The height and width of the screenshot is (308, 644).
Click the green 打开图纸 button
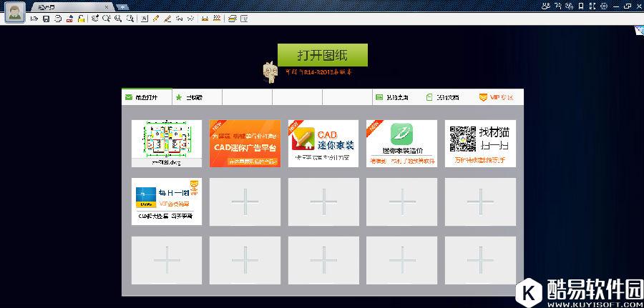323,55
